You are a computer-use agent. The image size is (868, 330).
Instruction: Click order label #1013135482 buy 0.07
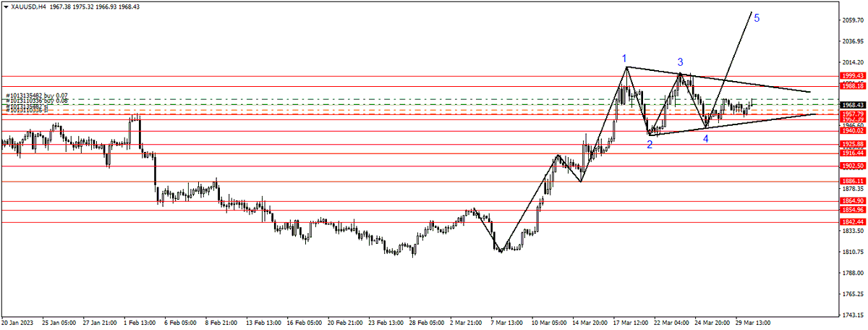[36, 95]
